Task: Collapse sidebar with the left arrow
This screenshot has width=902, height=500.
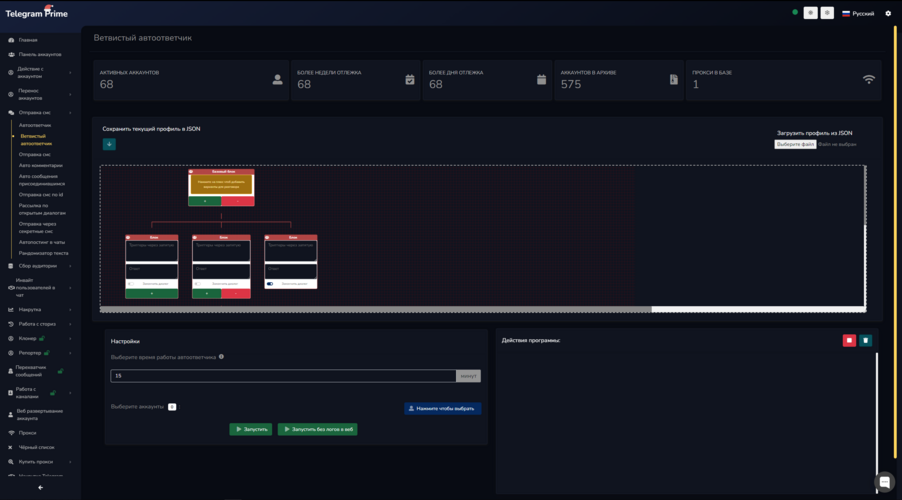Action: (x=40, y=488)
